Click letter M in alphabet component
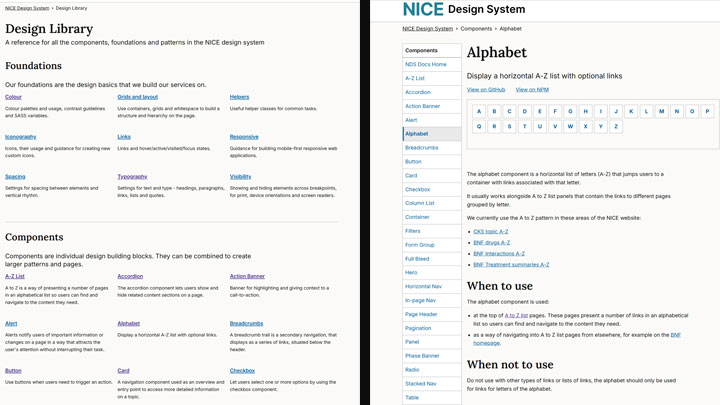The height and width of the screenshot is (405, 720). click(x=662, y=111)
